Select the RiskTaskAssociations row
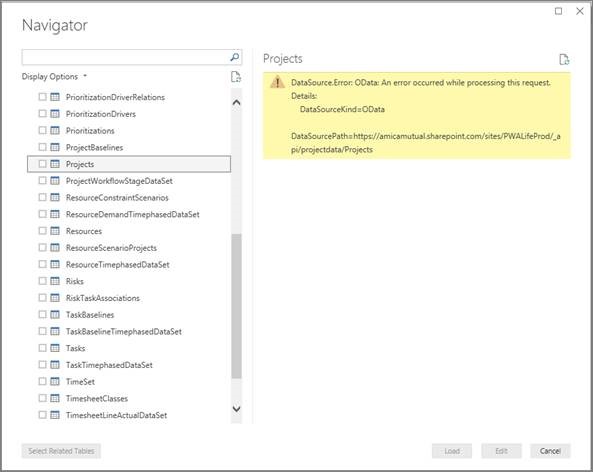This screenshot has height=472, width=593. coord(129,298)
